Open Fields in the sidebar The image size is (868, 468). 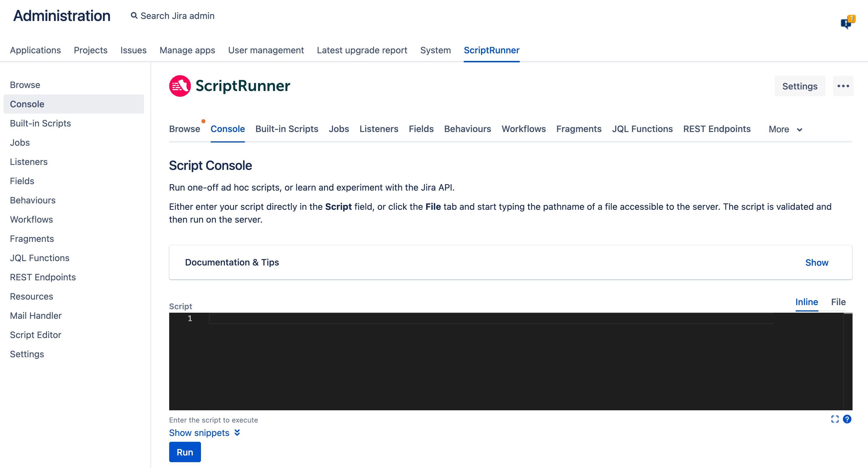73,181
